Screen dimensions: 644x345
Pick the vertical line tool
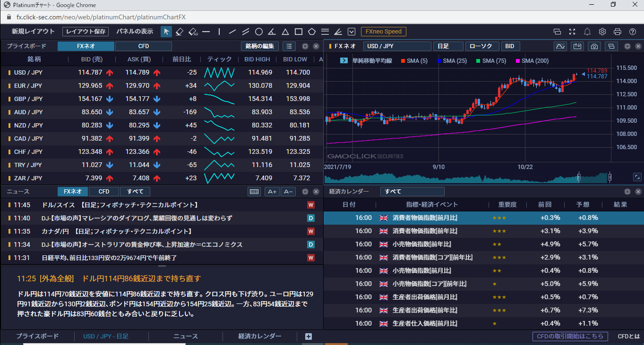click(219, 32)
